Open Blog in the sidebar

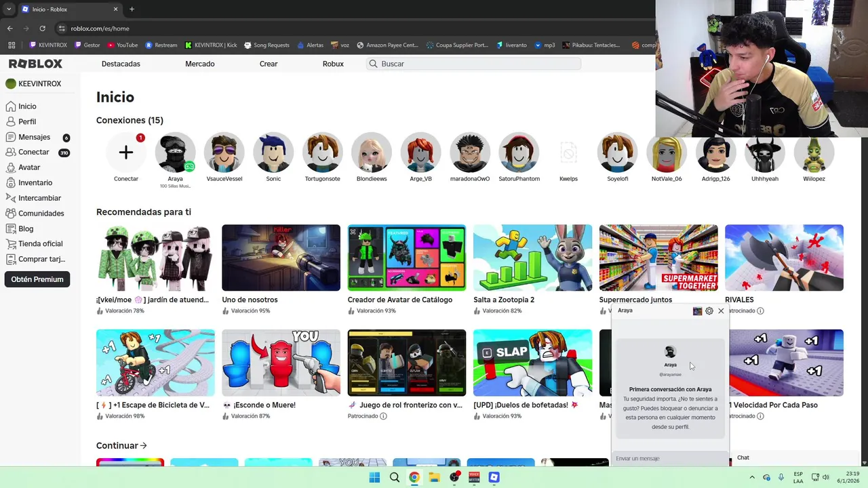click(x=20, y=229)
